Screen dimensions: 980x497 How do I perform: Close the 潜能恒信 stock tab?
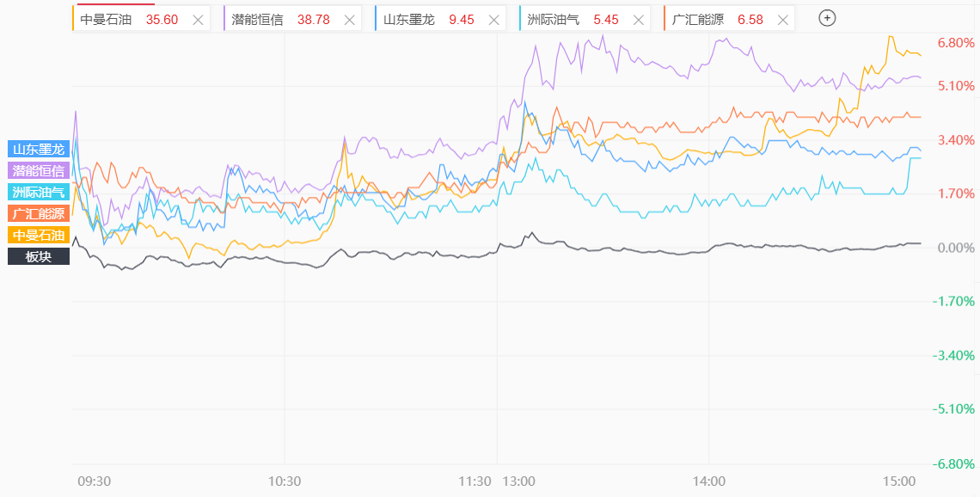pyautogui.click(x=349, y=20)
